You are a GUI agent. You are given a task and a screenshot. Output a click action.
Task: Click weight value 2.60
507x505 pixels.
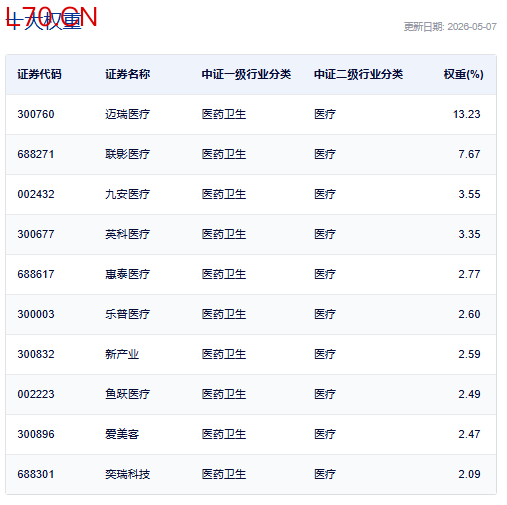[469, 314]
